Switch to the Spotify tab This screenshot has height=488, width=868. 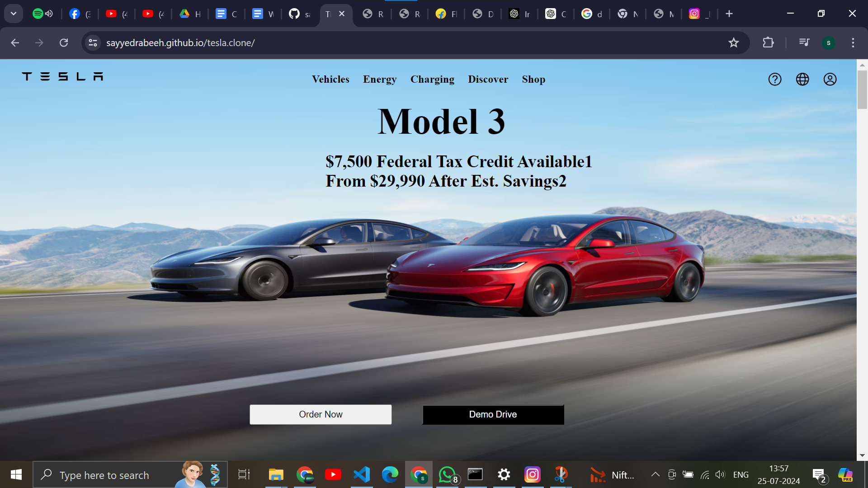(x=43, y=14)
